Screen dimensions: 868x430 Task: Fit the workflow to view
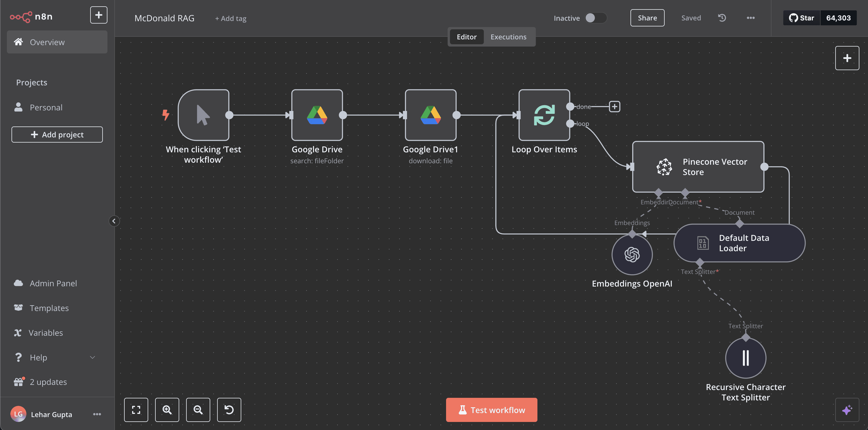(136, 410)
